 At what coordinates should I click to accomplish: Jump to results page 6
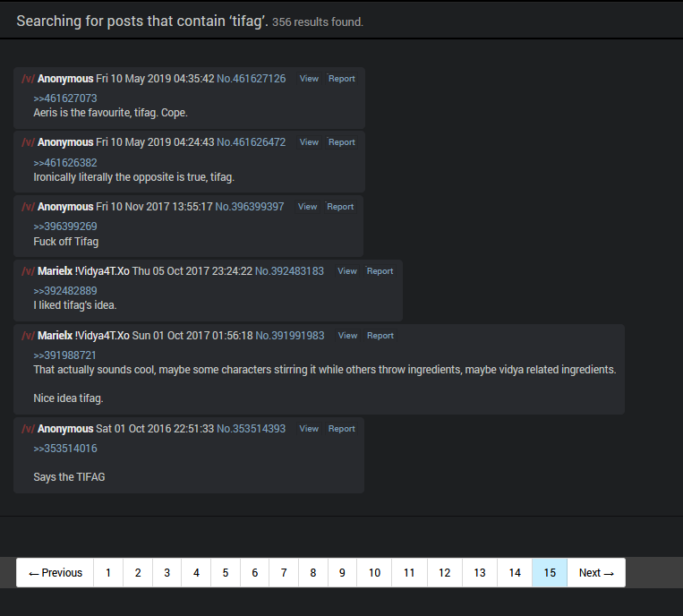[x=254, y=573]
